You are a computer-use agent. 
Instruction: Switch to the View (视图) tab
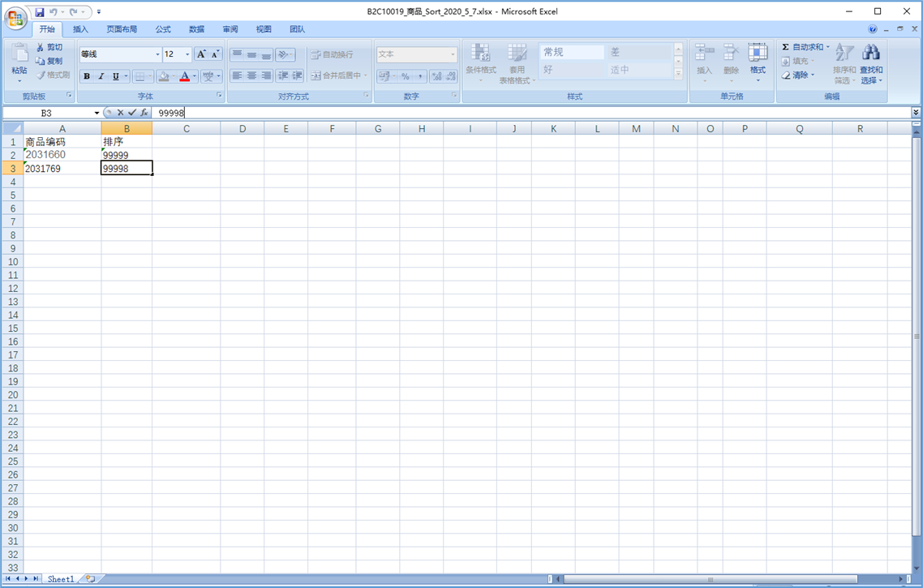click(x=264, y=29)
